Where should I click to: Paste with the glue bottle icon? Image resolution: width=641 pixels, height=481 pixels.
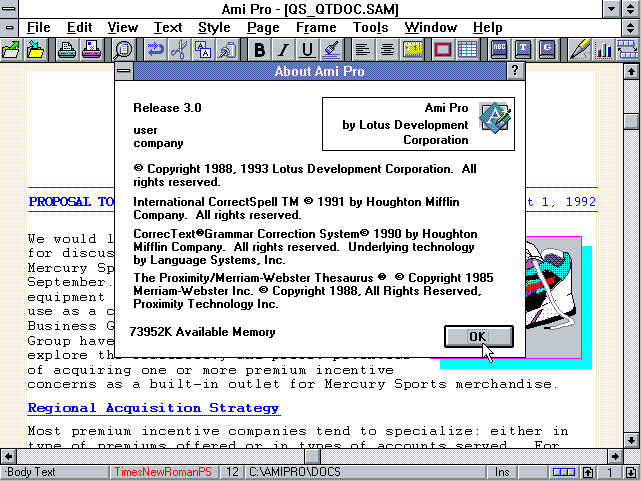[227, 50]
